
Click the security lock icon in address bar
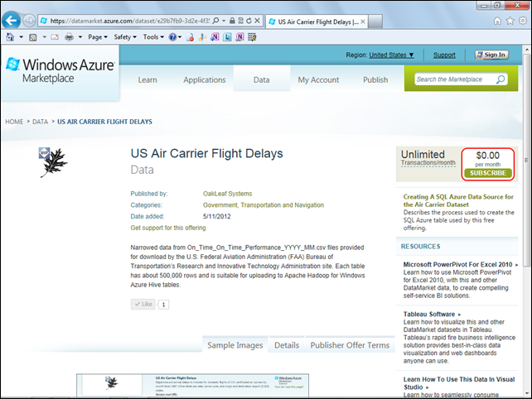pos(232,21)
